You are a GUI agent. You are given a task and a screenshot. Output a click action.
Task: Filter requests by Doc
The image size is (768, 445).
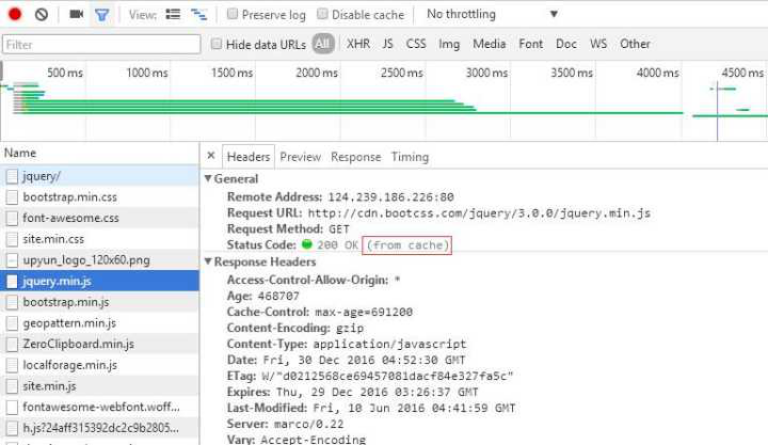tap(566, 44)
